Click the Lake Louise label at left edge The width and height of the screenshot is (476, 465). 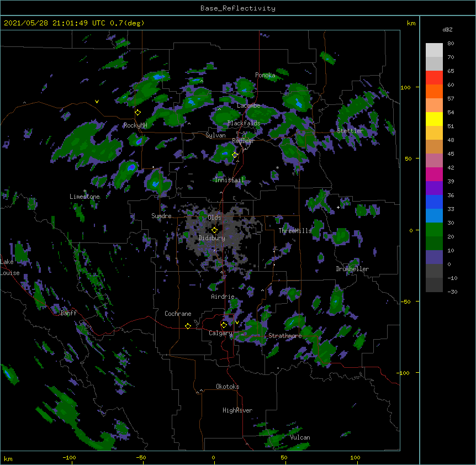point(10,267)
